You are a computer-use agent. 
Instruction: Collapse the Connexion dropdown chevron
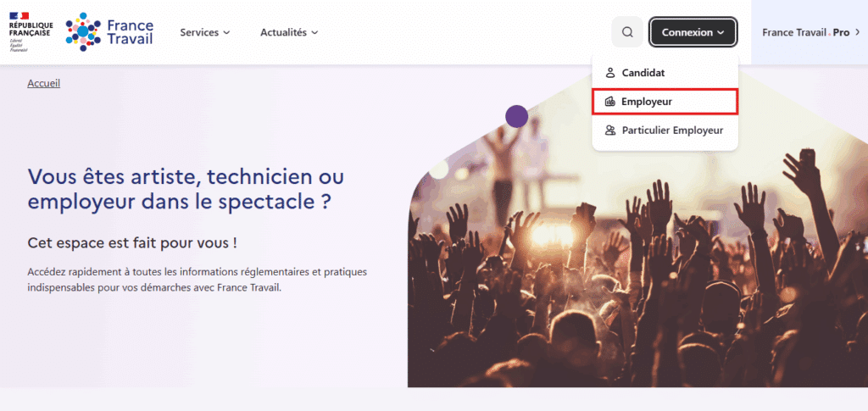click(x=721, y=33)
